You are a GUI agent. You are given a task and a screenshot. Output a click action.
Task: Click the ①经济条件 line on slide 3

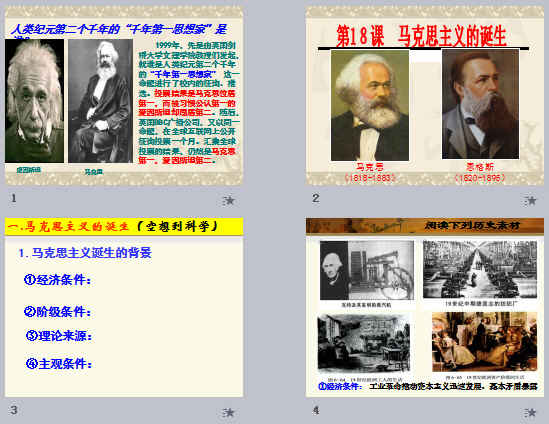click(58, 280)
